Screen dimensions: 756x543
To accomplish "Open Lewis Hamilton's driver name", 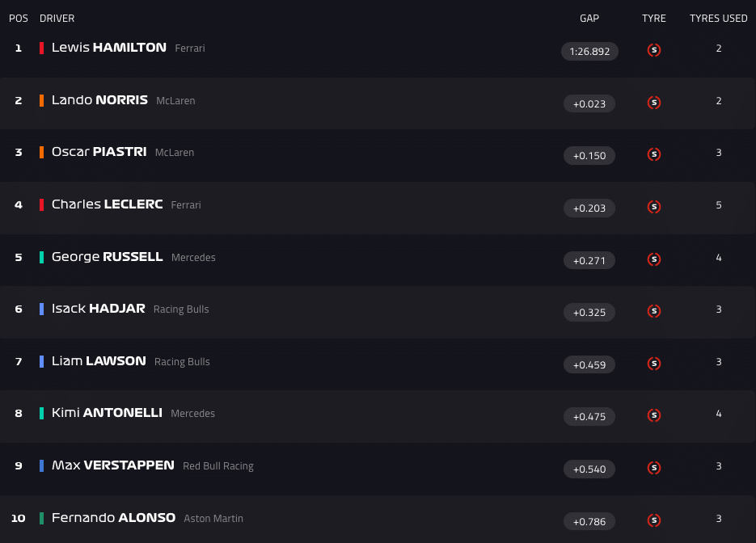I will (x=109, y=48).
